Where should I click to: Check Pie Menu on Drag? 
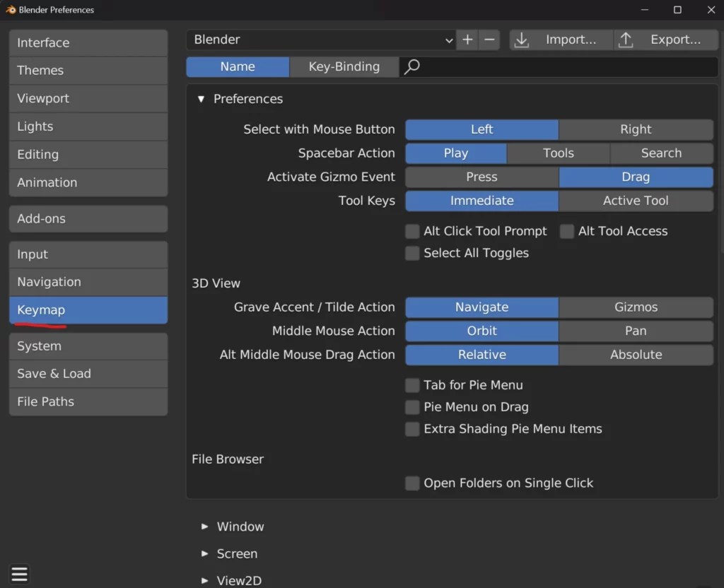point(412,407)
